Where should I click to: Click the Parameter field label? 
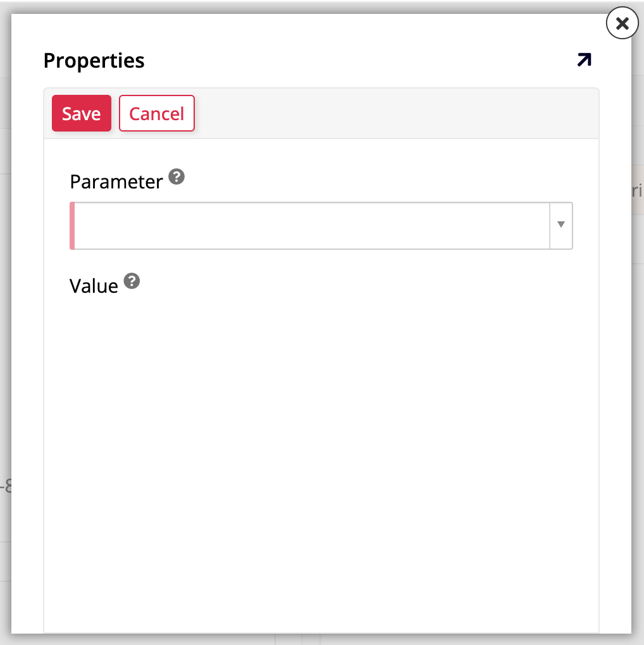point(116,182)
